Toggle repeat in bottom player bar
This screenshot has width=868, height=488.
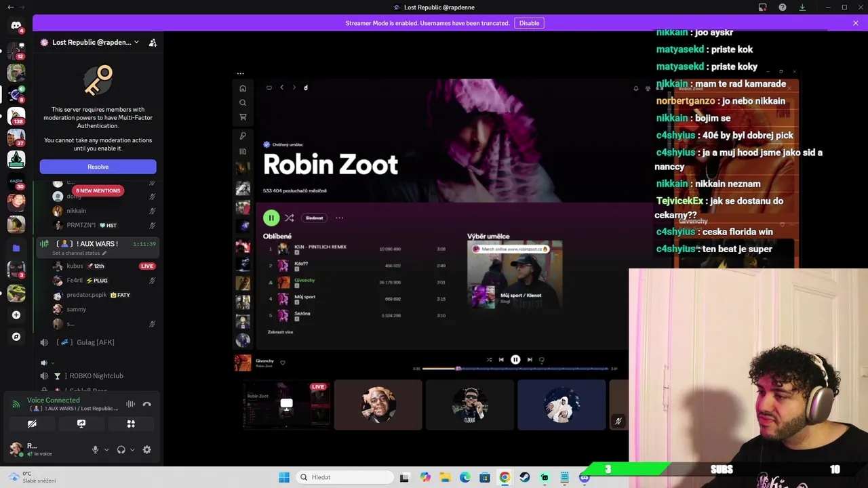click(x=541, y=360)
